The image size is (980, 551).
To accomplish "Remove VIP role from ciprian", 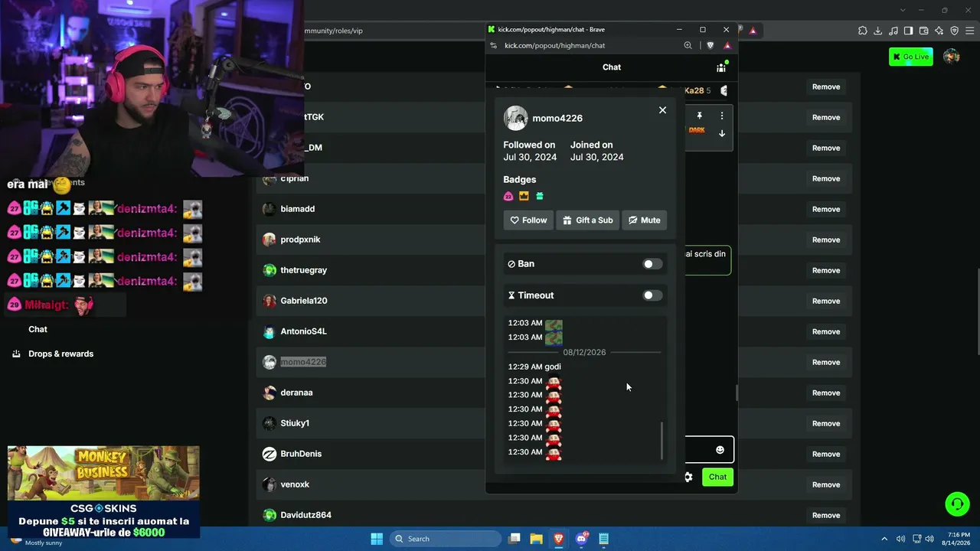I will pyautogui.click(x=826, y=178).
